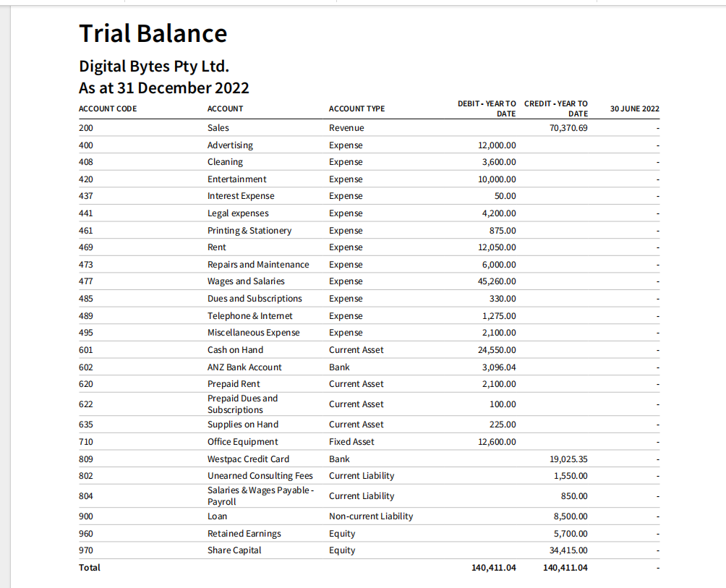The image size is (726, 588).
Task: Click the Loan credit amount 8,500.00
Action: (571, 516)
